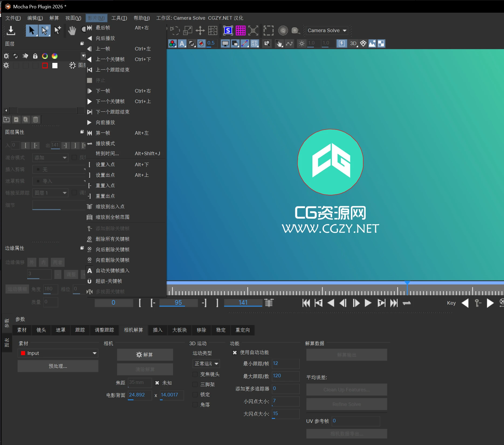Open the 混合模式 blend mode dropdown
This screenshot has height=445, width=504.
coord(50,157)
